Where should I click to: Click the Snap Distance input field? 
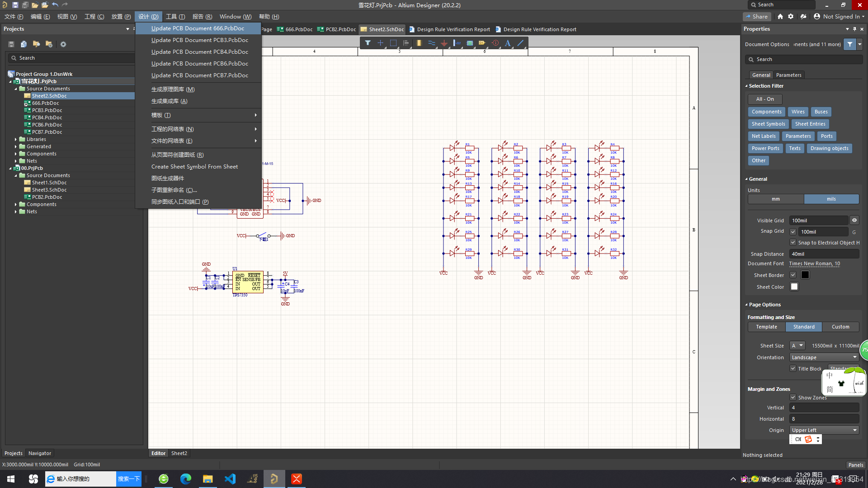824,254
